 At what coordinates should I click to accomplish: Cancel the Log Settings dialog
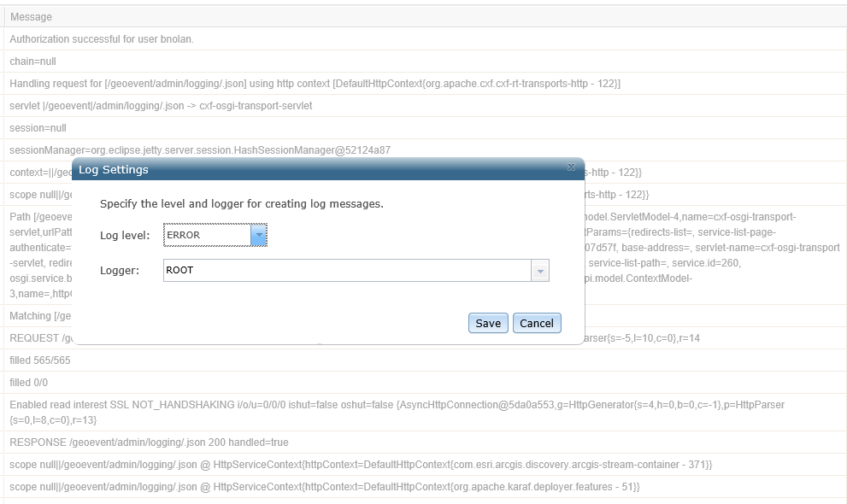(x=537, y=323)
